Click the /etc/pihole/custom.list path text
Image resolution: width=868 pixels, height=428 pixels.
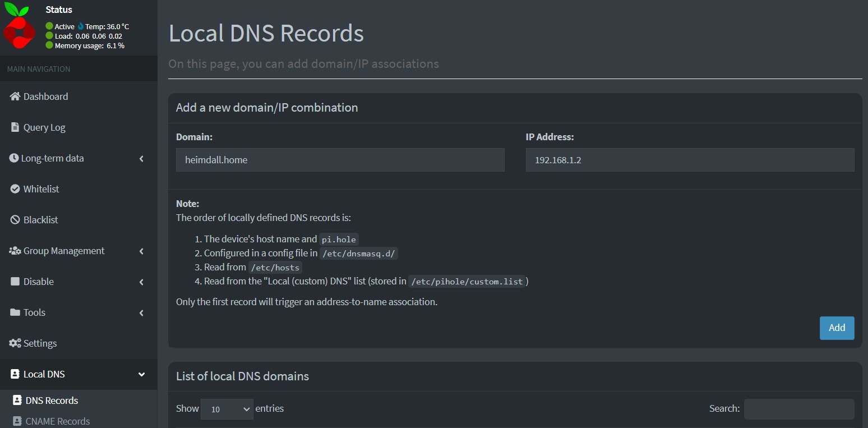tap(467, 282)
